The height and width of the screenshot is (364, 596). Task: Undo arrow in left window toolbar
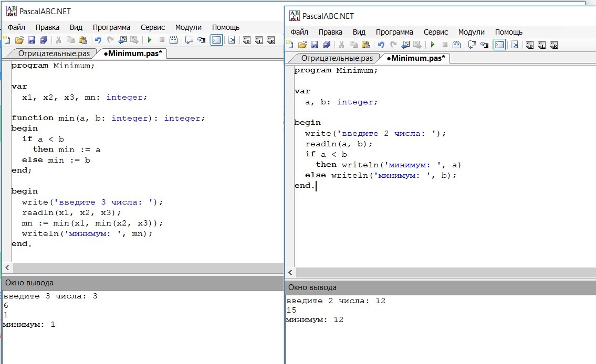coord(98,40)
